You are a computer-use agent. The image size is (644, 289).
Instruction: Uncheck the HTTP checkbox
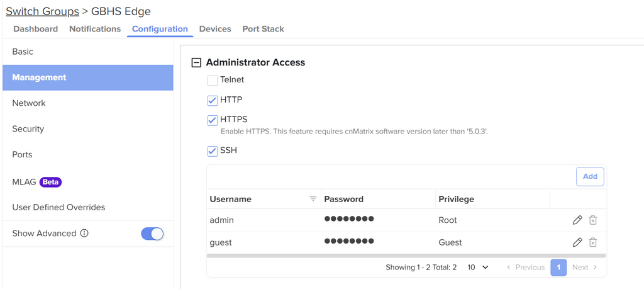(213, 100)
